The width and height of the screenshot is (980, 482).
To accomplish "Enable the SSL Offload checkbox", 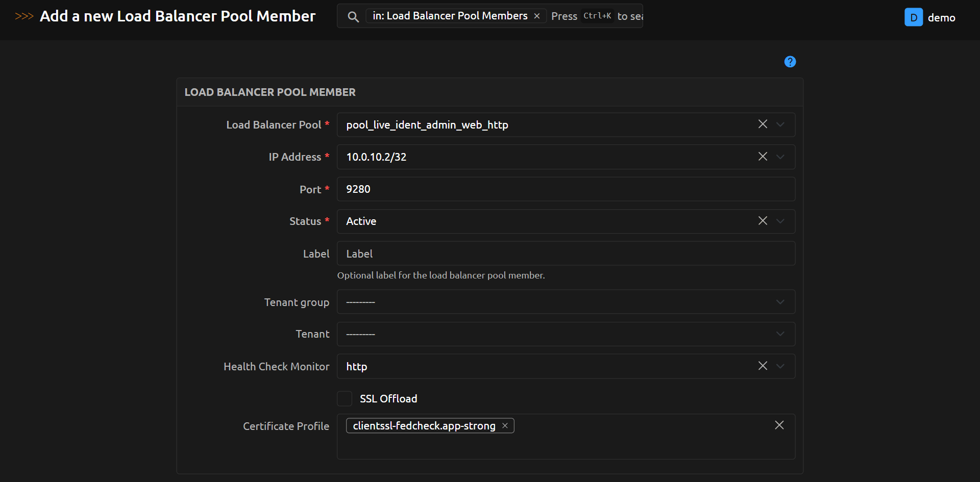I will click(x=345, y=398).
